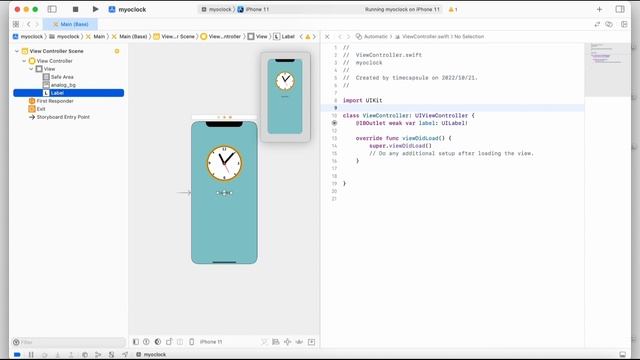
Task: Click the scene status indicator beside View Controller Scene
Action: (117, 51)
